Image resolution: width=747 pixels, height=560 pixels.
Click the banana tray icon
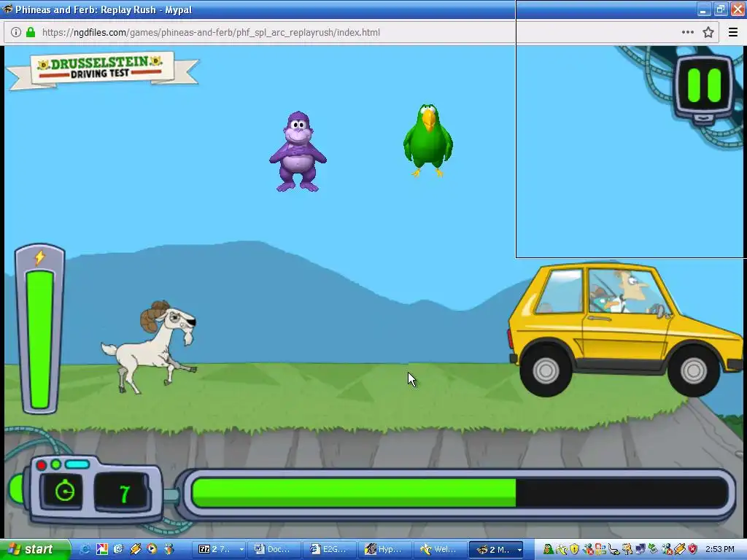[562, 549]
